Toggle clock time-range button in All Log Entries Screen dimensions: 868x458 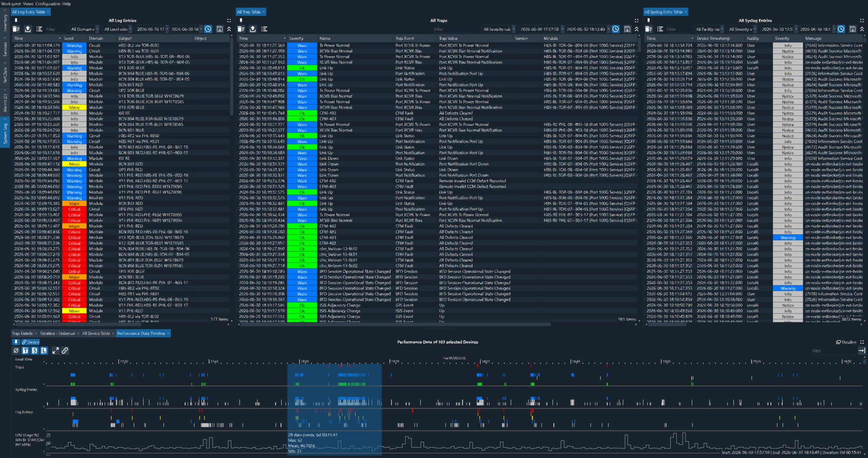click(x=208, y=29)
